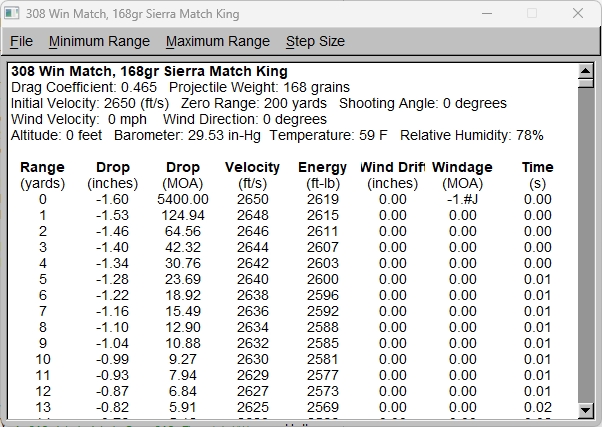This screenshot has width=602, height=427.
Task: Open the Maximum Range menu
Action: (x=218, y=41)
